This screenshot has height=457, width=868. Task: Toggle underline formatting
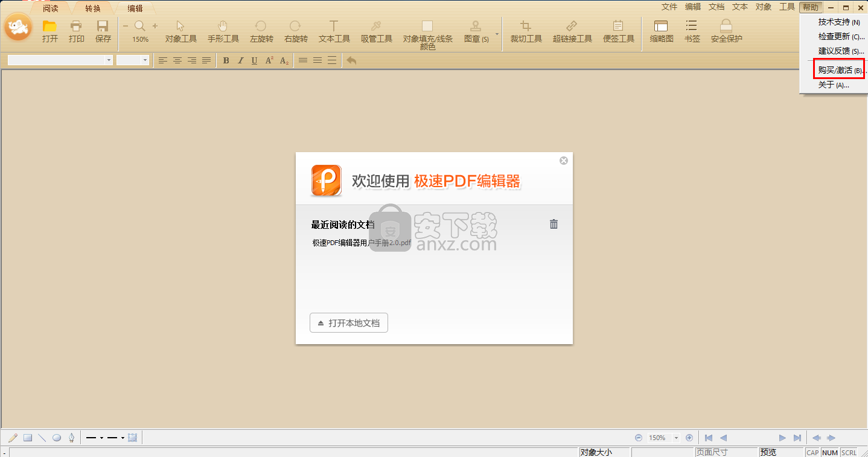tap(254, 60)
